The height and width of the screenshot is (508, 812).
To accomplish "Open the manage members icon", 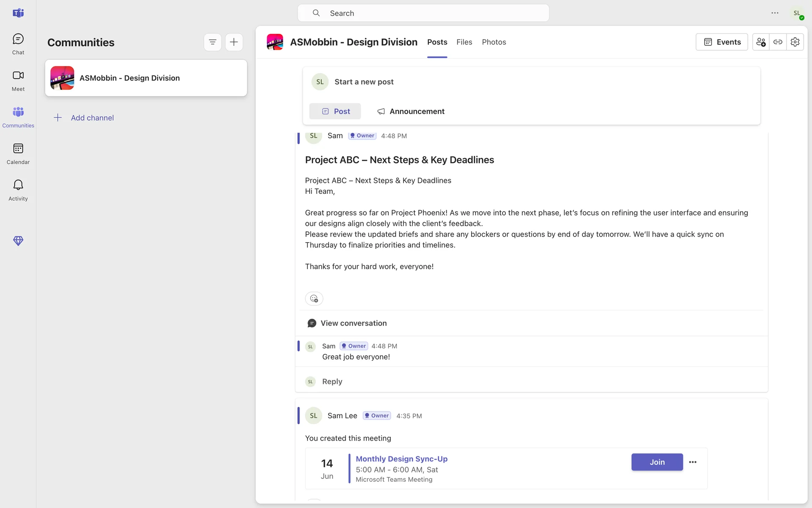I will (x=761, y=42).
